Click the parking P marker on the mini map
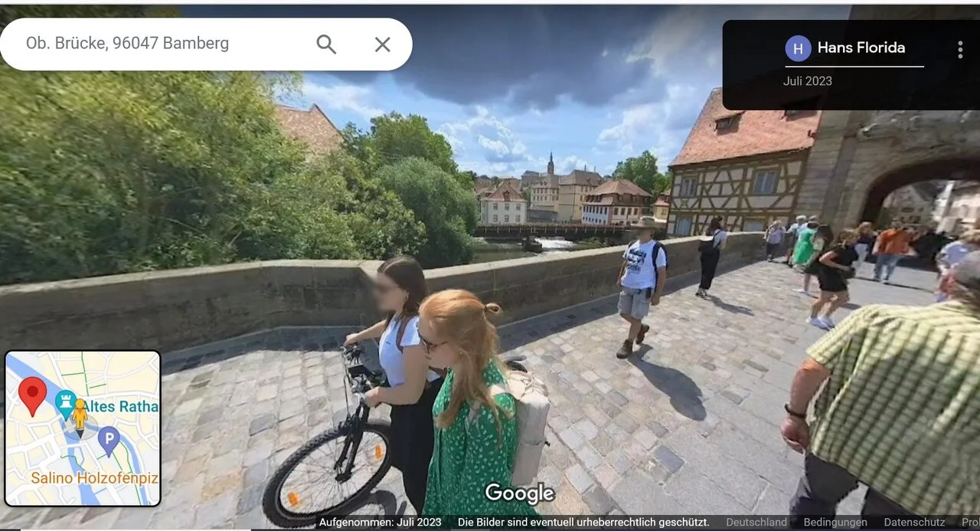The width and height of the screenshot is (980, 531). click(109, 437)
